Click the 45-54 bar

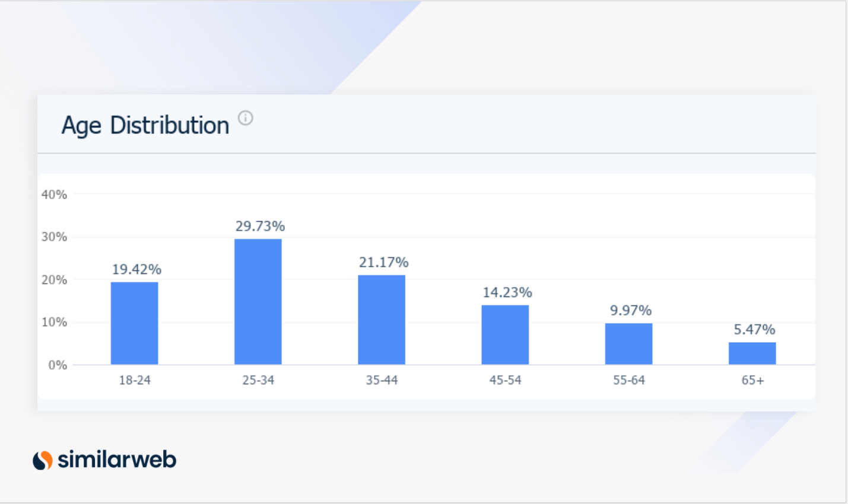505,334
